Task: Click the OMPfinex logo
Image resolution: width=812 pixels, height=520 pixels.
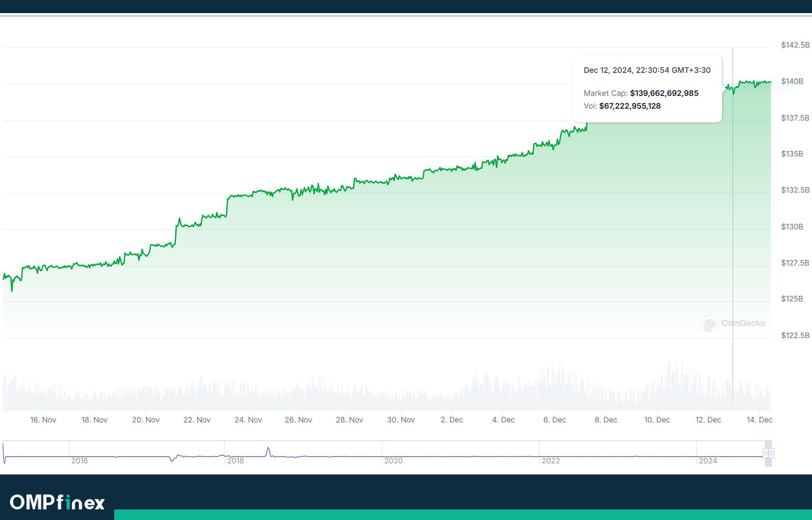Action: click(x=57, y=502)
